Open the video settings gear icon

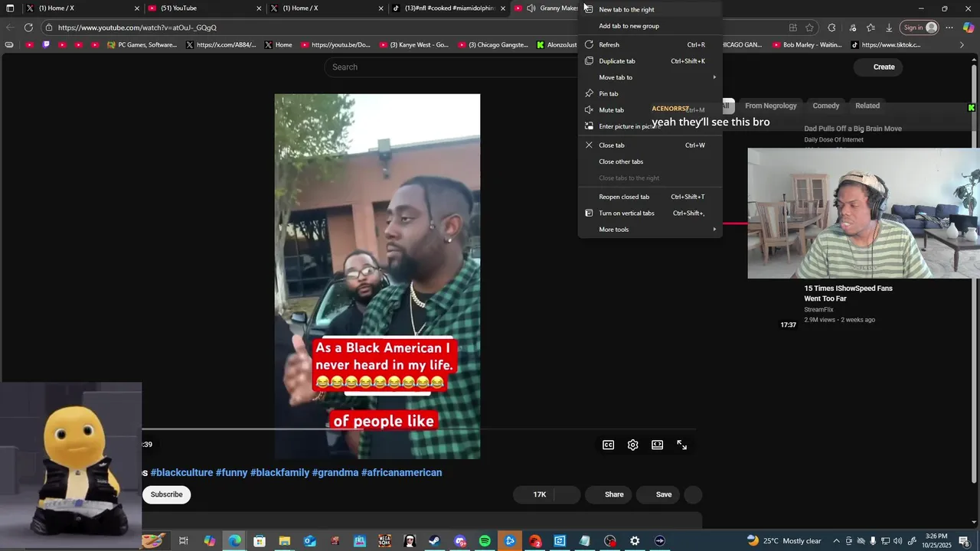633,445
